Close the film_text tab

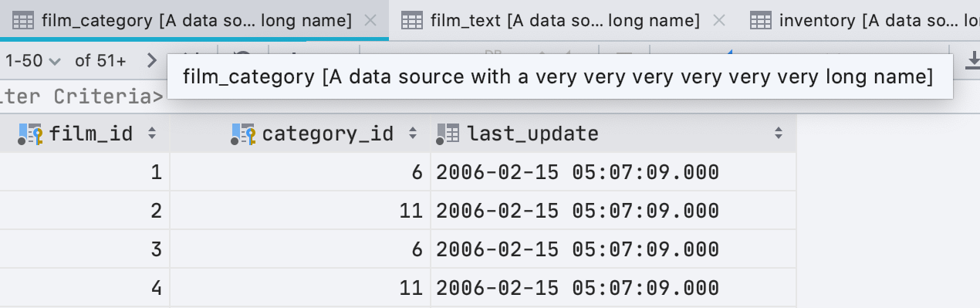coord(719,21)
